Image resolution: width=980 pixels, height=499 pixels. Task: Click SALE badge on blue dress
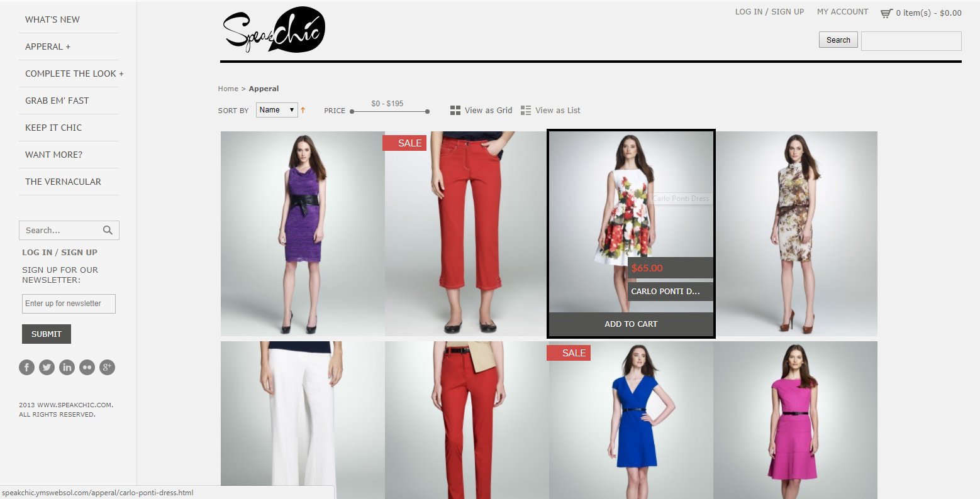click(569, 353)
